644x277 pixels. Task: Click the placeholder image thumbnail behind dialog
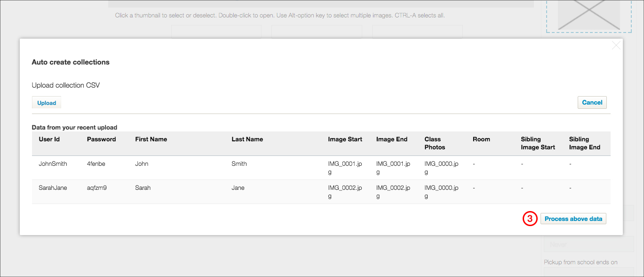[x=588, y=15]
